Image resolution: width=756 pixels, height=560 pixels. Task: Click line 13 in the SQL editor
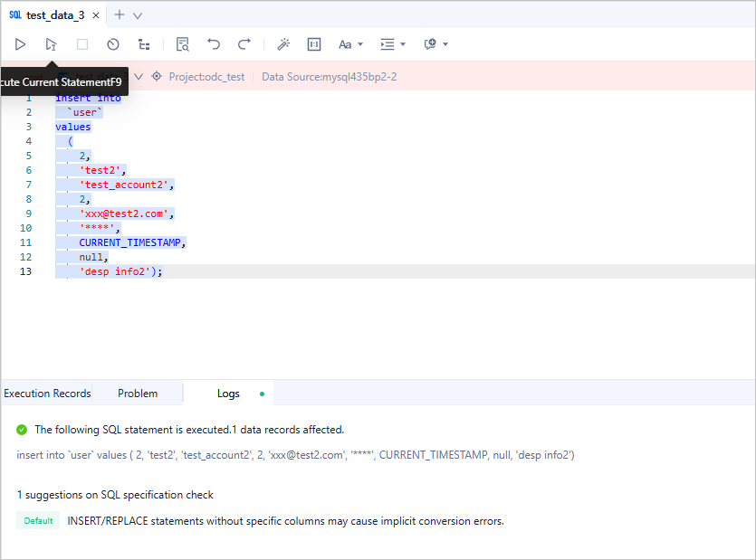pos(272,271)
